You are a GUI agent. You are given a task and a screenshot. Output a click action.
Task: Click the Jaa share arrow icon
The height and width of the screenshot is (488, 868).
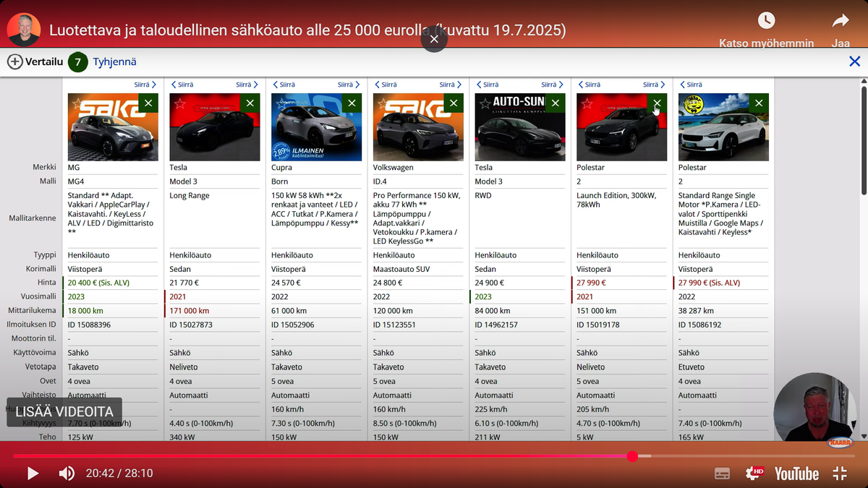[x=841, y=20]
